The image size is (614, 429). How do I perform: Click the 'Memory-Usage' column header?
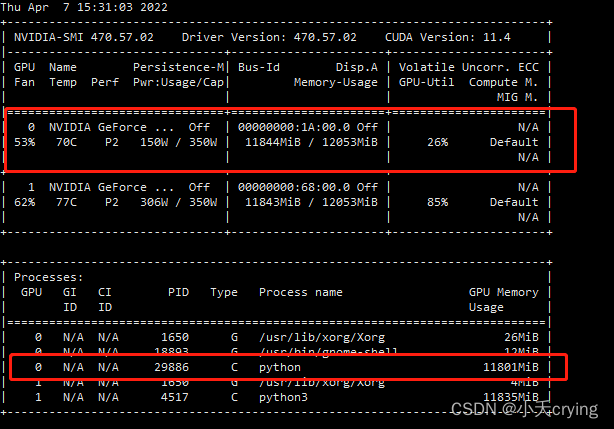pyautogui.click(x=336, y=82)
